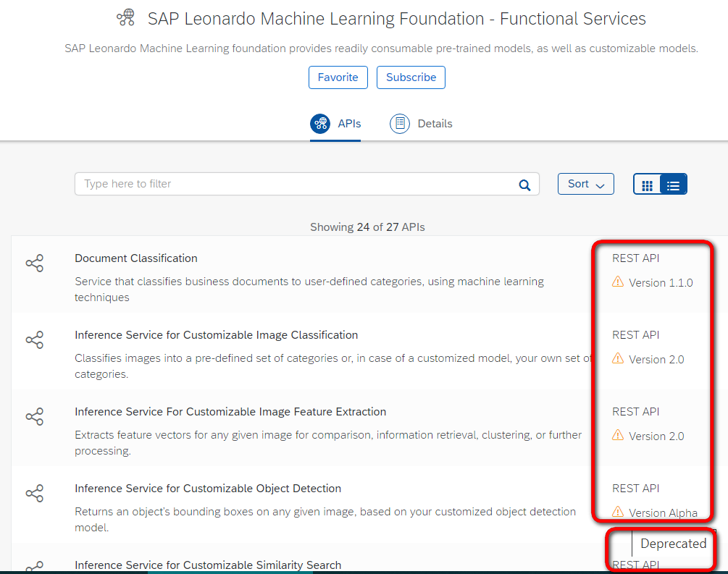Click the APIs tab round icon
The width and height of the screenshot is (728, 574).
pos(320,124)
